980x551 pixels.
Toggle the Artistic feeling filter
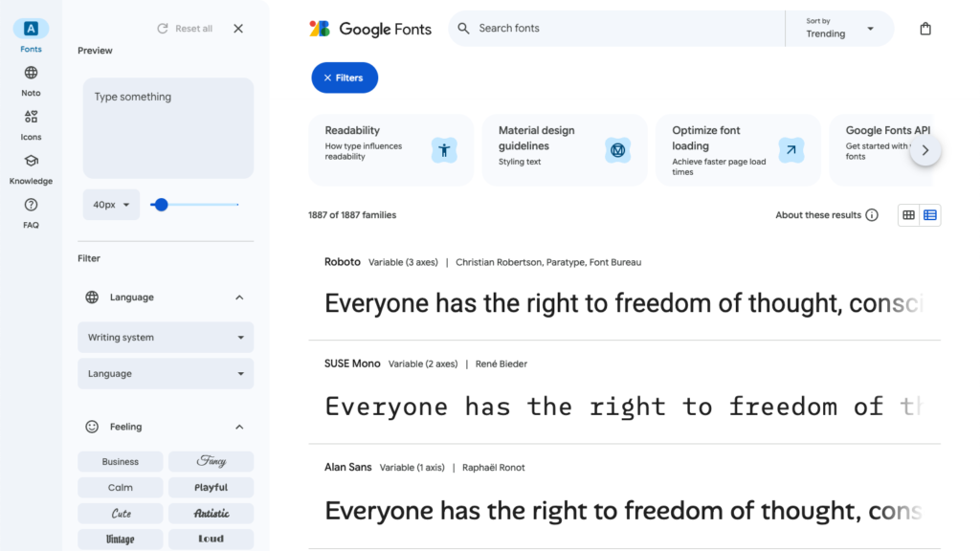click(211, 513)
